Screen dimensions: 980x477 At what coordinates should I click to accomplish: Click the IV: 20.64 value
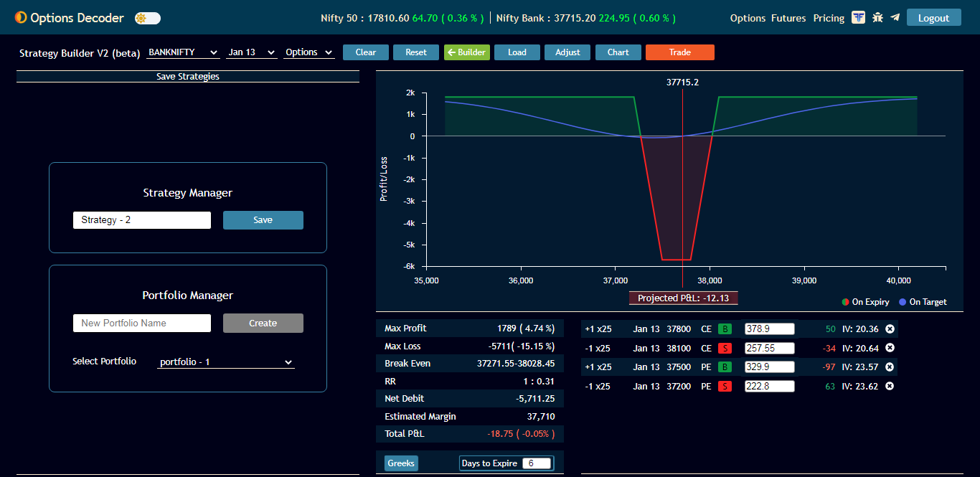click(860, 349)
